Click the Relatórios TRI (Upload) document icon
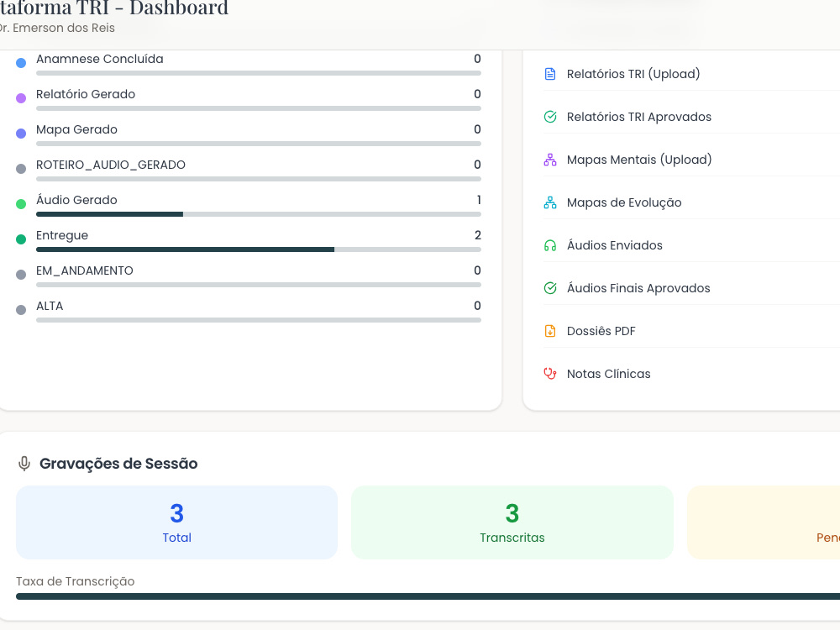Viewport: 840px width, 630px height. (550, 74)
